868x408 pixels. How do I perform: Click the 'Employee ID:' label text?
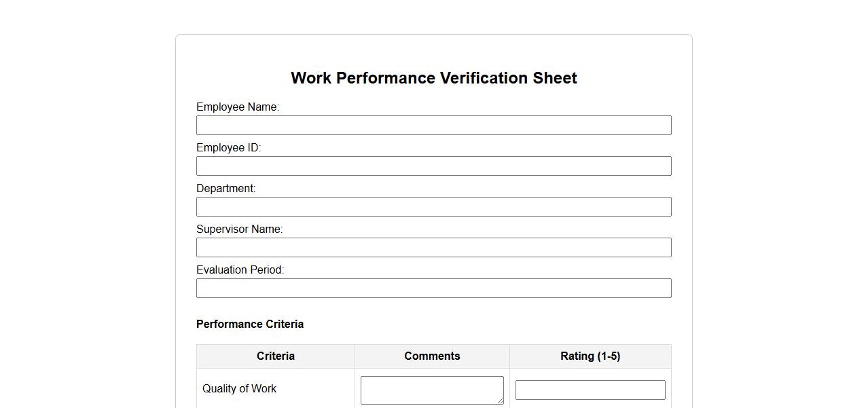tap(228, 148)
